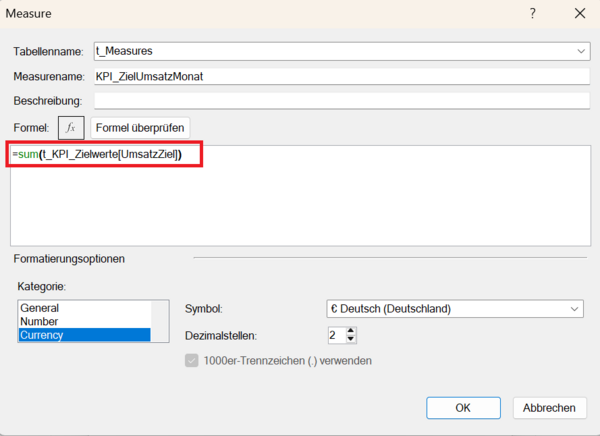Close the Measure dialog with X
Image resolution: width=600 pixels, height=436 pixels.
[579, 14]
